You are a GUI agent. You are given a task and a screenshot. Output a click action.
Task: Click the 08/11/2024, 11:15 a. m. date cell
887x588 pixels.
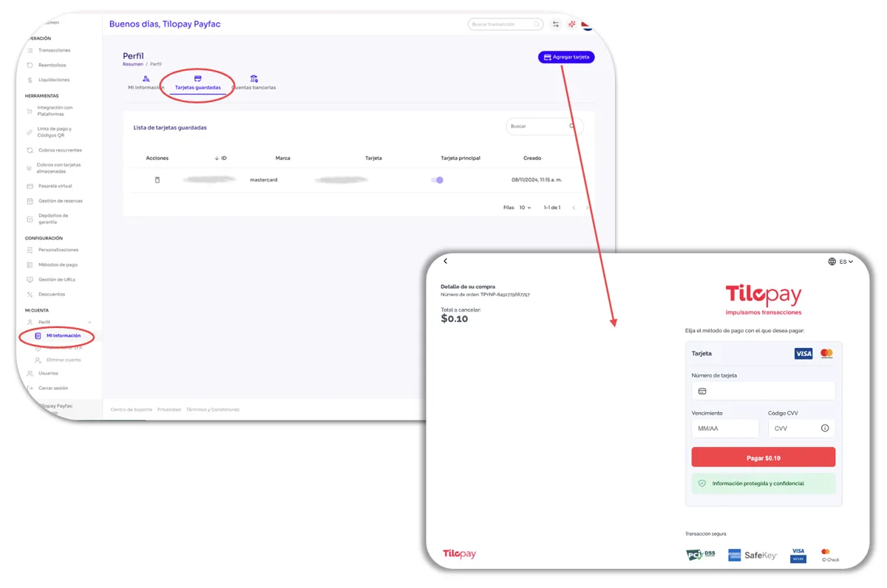coord(537,180)
